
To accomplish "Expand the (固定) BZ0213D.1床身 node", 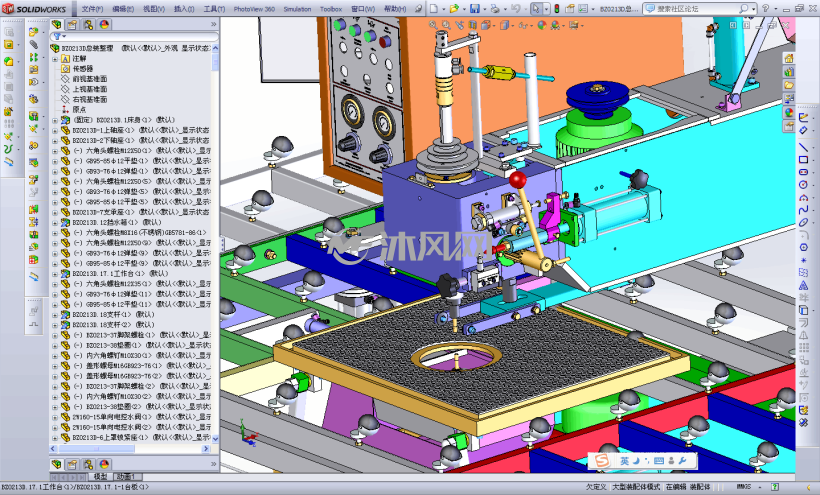I will tap(55, 120).
